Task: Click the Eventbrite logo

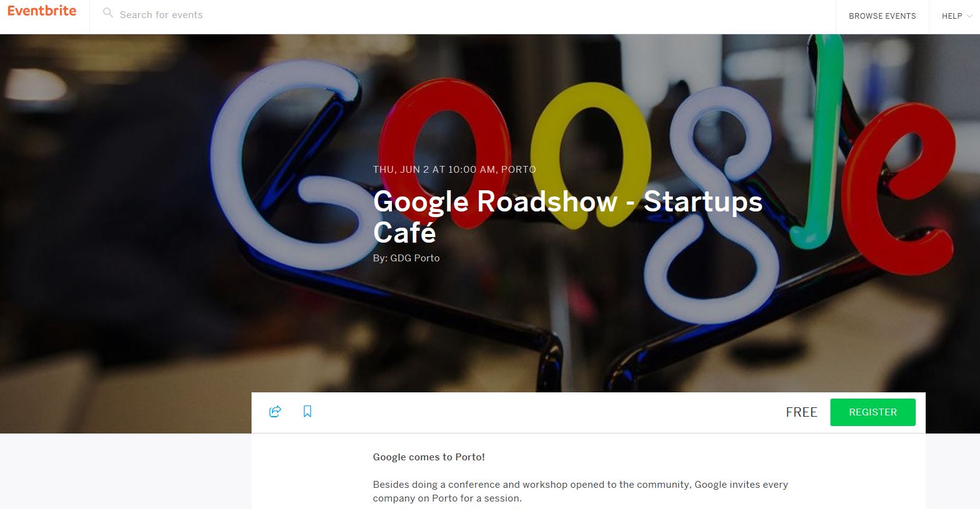Action: 42,11
